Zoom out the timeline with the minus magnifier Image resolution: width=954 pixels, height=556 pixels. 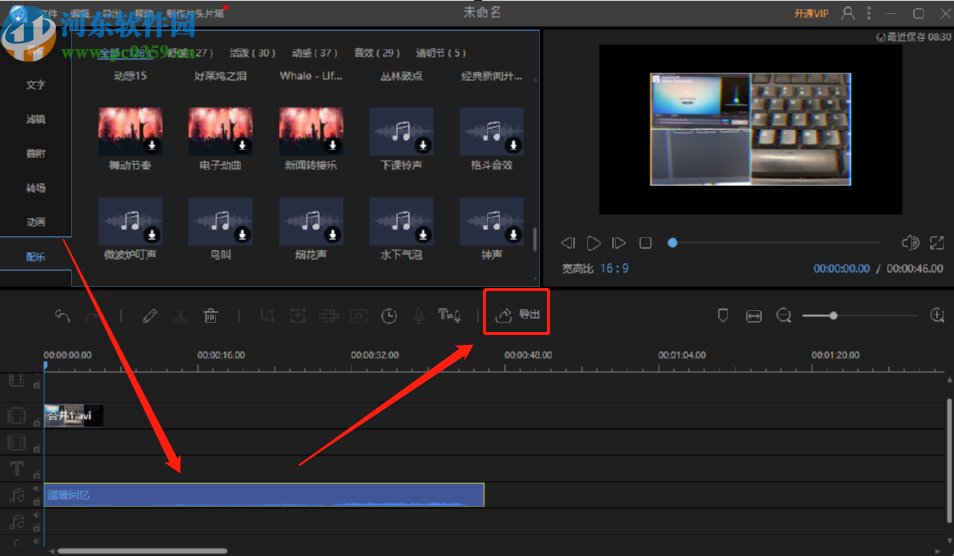tap(784, 315)
